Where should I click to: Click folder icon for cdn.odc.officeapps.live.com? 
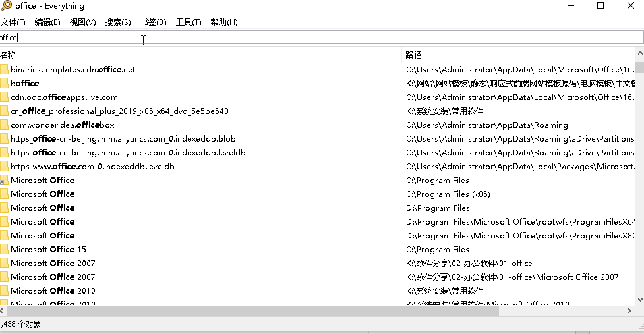tap(3, 97)
